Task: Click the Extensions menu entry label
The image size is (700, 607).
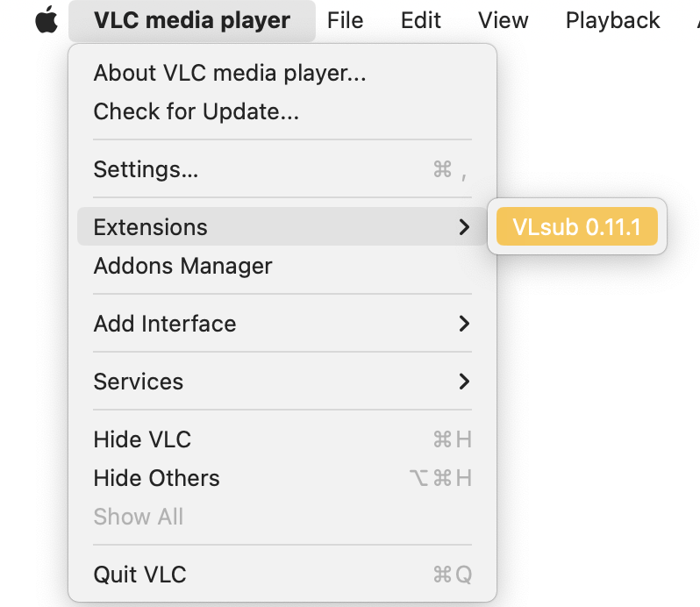Action: (x=151, y=227)
